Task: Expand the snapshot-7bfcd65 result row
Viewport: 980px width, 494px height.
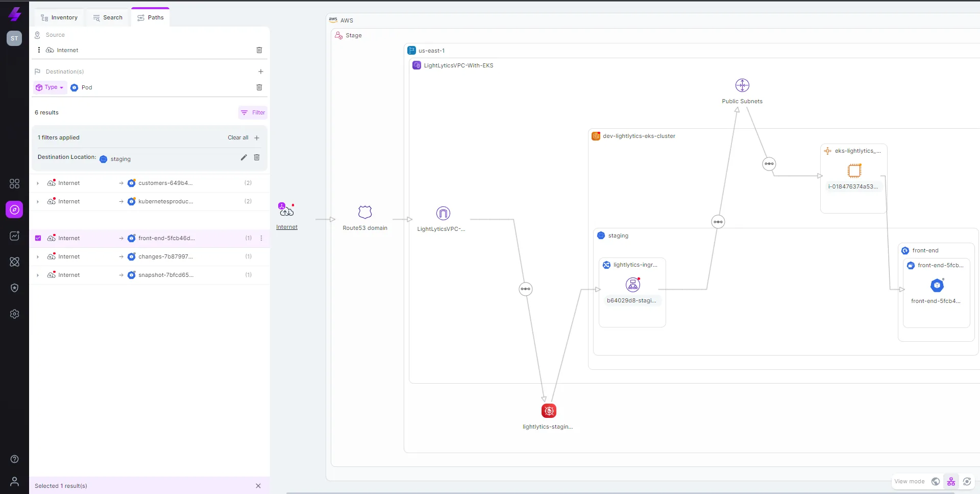Action: (x=38, y=275)
